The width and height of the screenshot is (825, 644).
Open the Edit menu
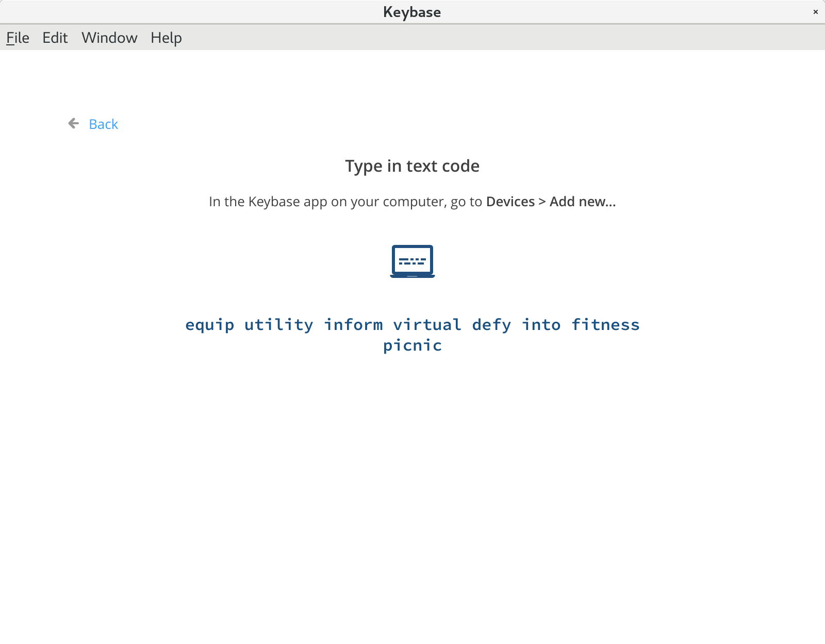click(55, 38)
